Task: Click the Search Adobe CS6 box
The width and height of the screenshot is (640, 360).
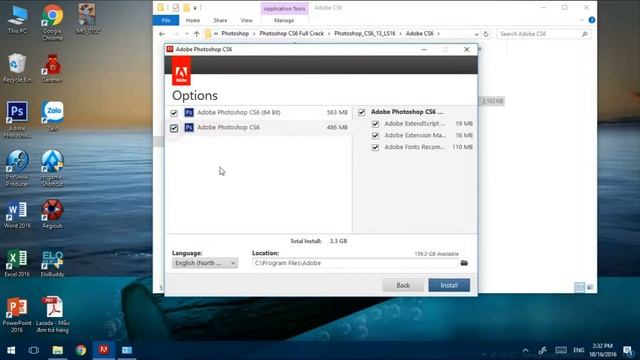Action: tap(543, 34)
